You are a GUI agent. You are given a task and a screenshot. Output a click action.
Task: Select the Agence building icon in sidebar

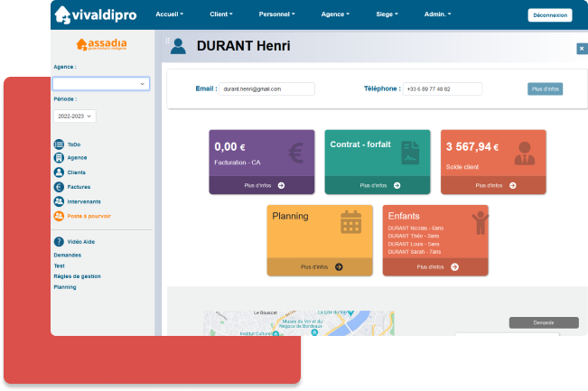59,158
